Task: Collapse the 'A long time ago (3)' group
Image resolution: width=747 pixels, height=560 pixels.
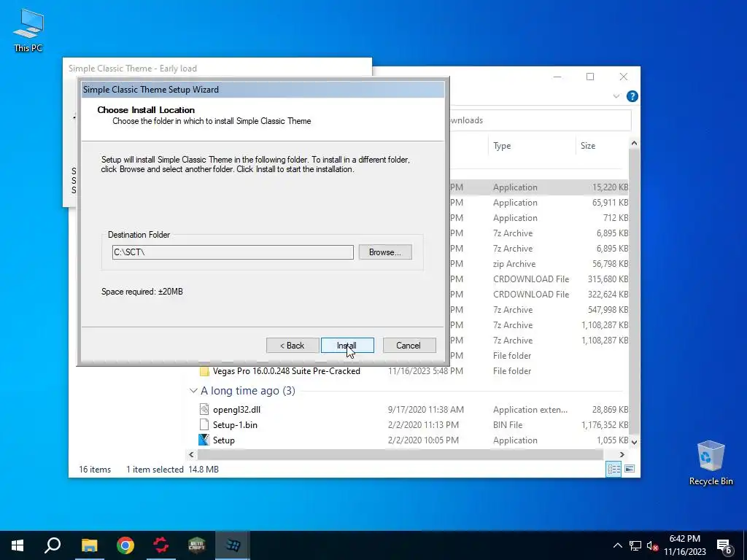Action: [193, 391]
